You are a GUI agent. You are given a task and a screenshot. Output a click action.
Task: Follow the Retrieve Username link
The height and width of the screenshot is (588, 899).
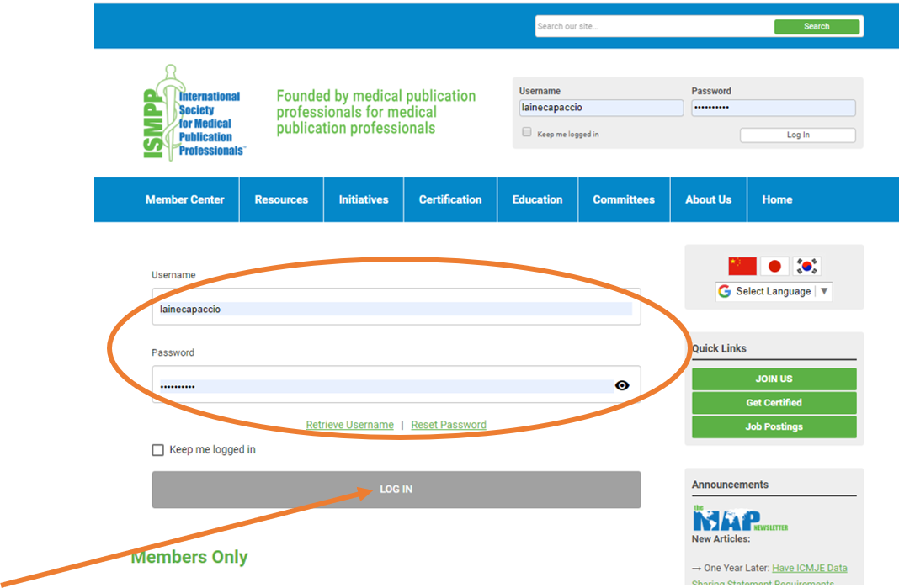349,425
